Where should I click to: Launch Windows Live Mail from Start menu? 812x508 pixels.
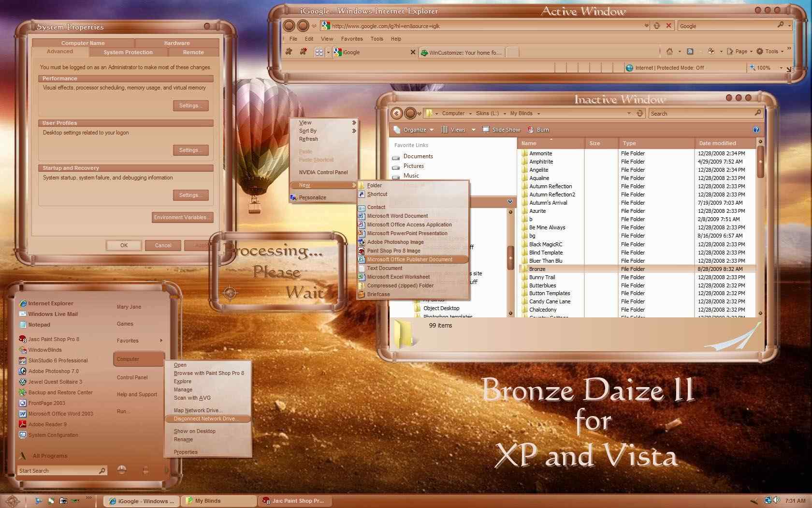(48, 314)
